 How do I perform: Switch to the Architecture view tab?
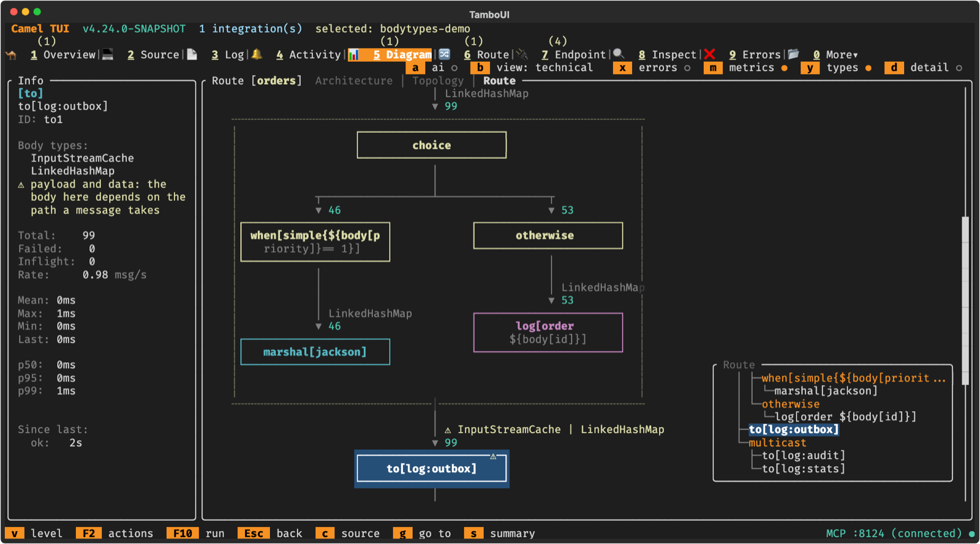click(354, 81)
